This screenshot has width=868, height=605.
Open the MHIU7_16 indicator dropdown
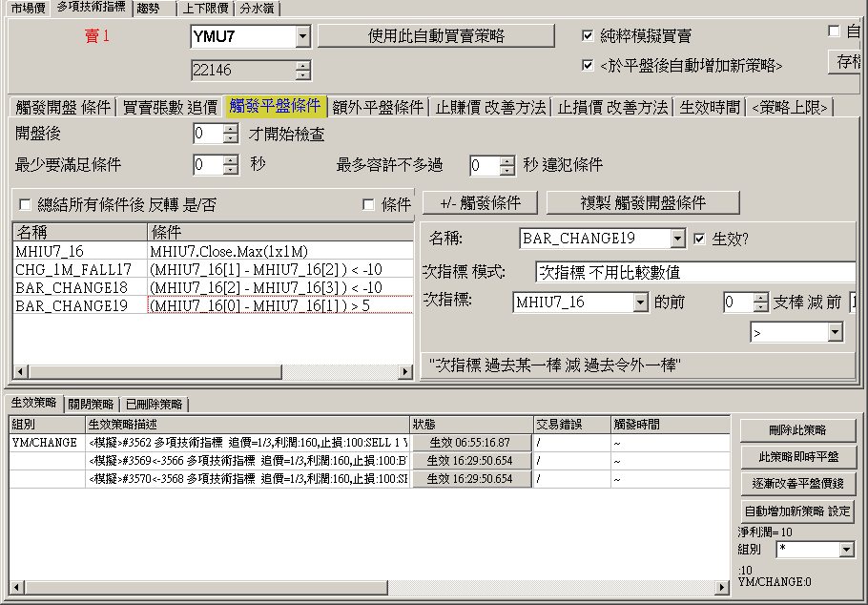(640, 302)
